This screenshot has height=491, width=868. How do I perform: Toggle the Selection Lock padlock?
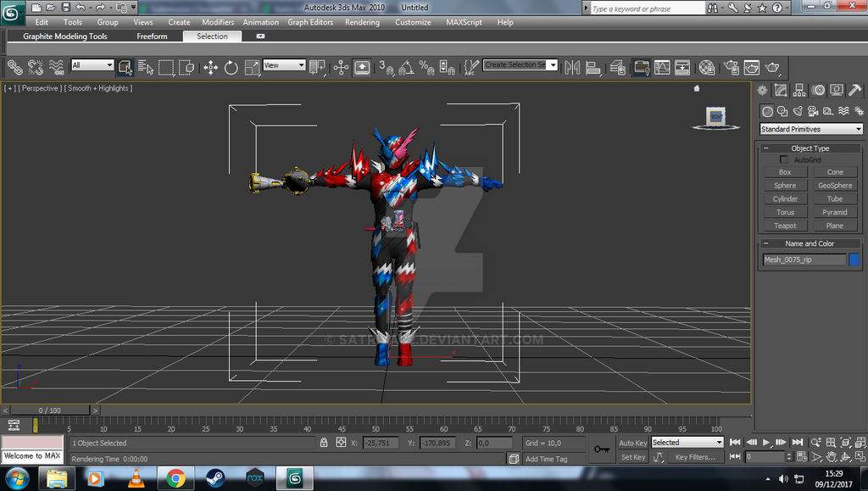pyautogui.click(x=324, y=443)
